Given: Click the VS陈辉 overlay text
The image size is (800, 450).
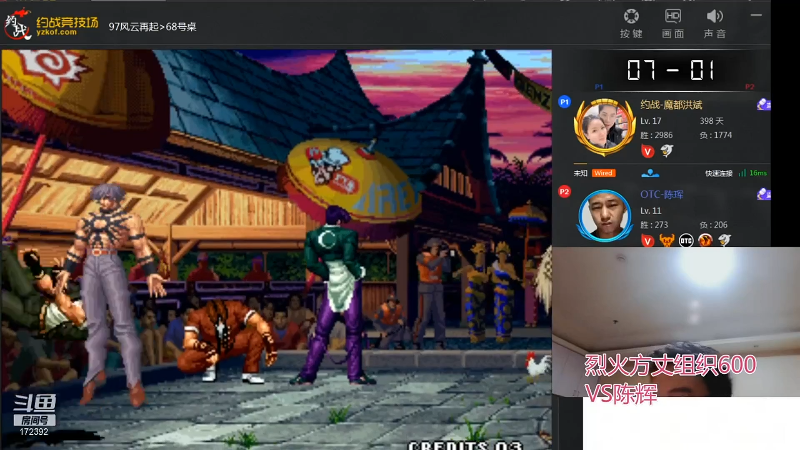Looking at the screenshot, I should click(x=621, y=393).
